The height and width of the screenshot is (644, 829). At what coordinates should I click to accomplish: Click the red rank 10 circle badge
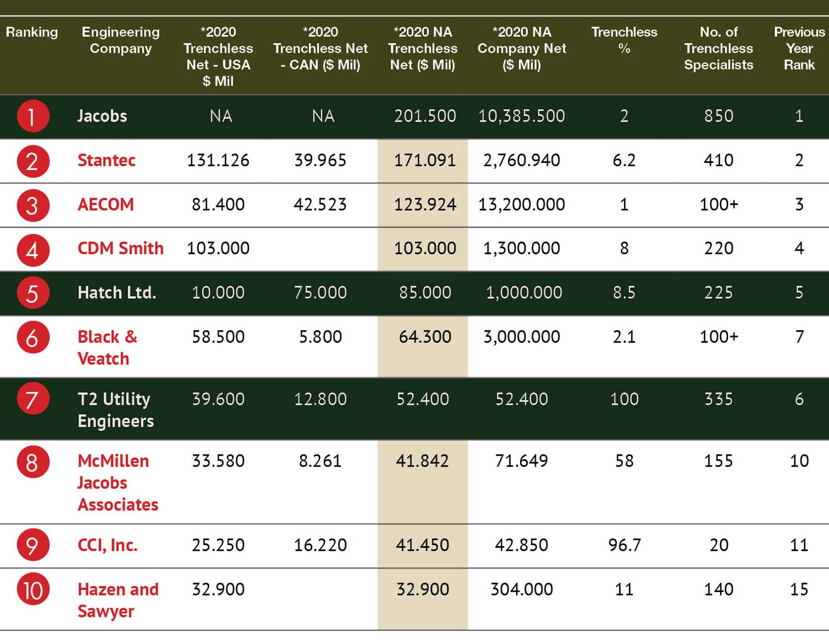33,589
